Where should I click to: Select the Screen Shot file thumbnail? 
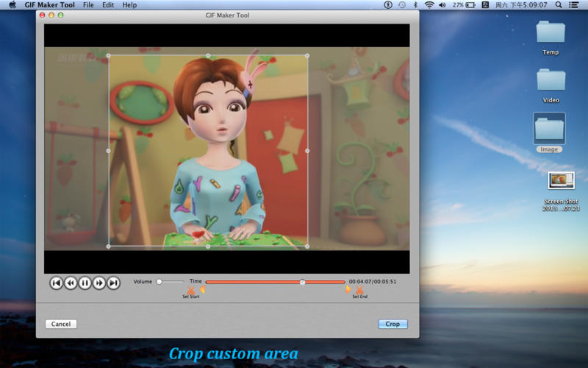(x=561, y=180)
